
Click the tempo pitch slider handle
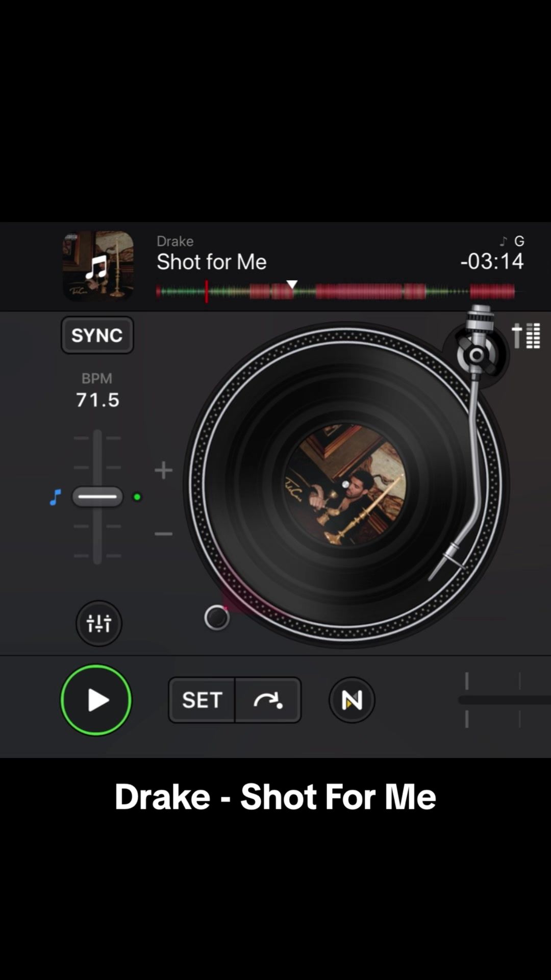[x=97, y=497]
